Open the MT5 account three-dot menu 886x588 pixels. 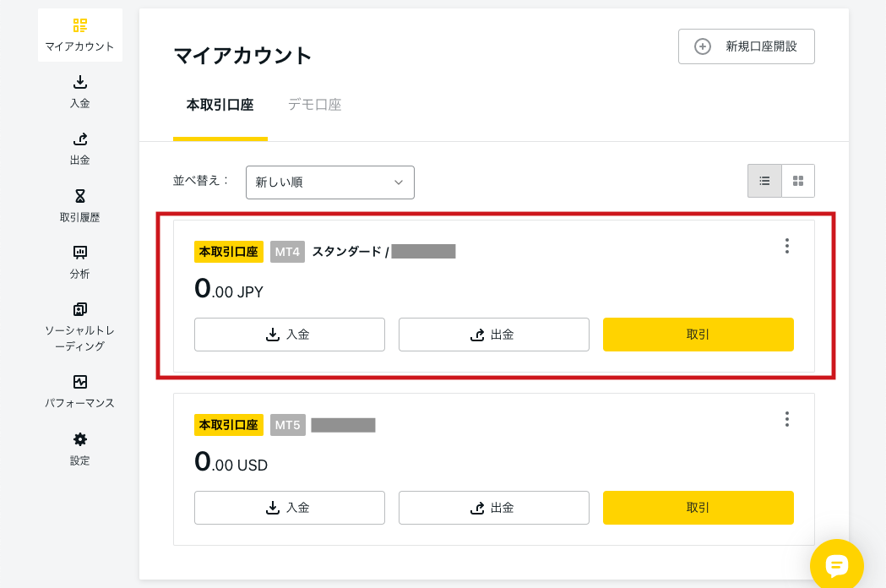tap(786, 419)
